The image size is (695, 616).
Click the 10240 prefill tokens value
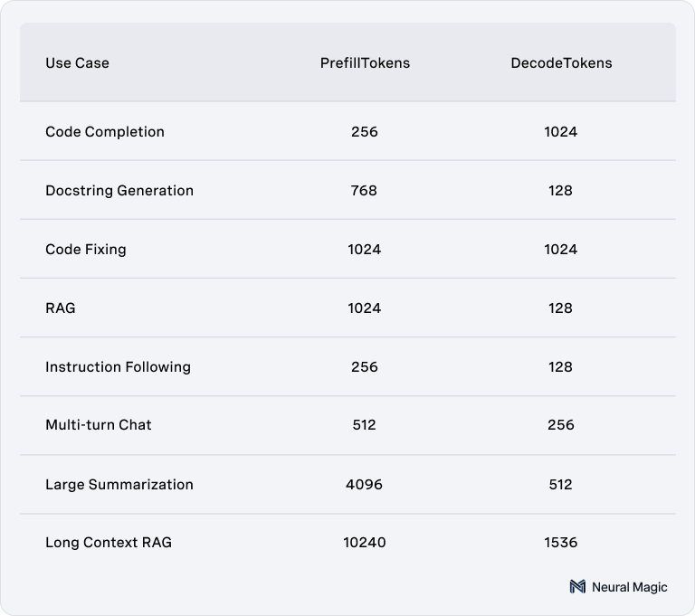coord(365,543)
